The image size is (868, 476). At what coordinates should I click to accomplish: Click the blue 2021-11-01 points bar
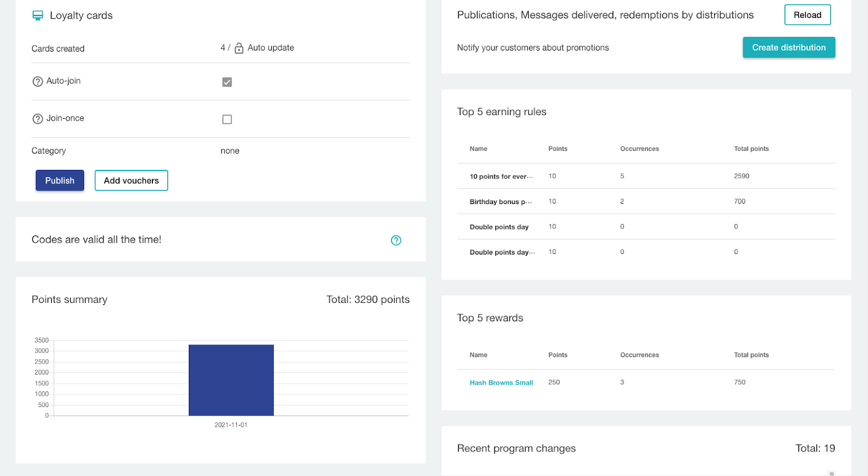231,380
